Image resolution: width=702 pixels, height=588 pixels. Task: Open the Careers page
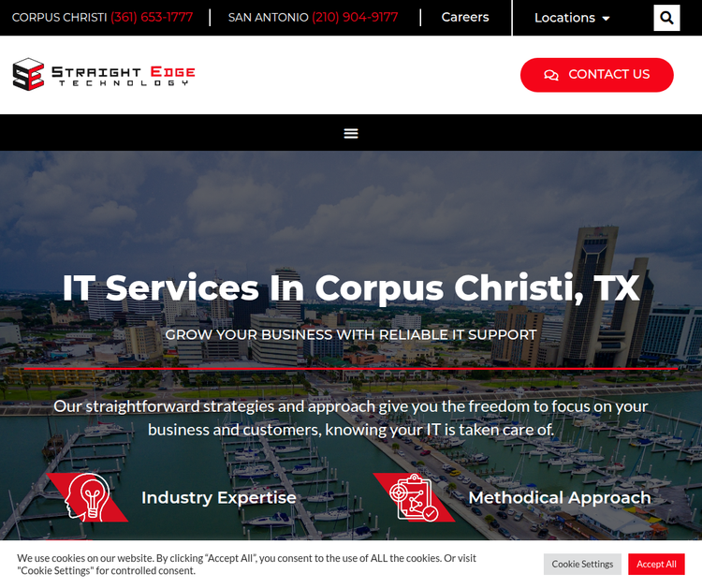coord(465,17)
